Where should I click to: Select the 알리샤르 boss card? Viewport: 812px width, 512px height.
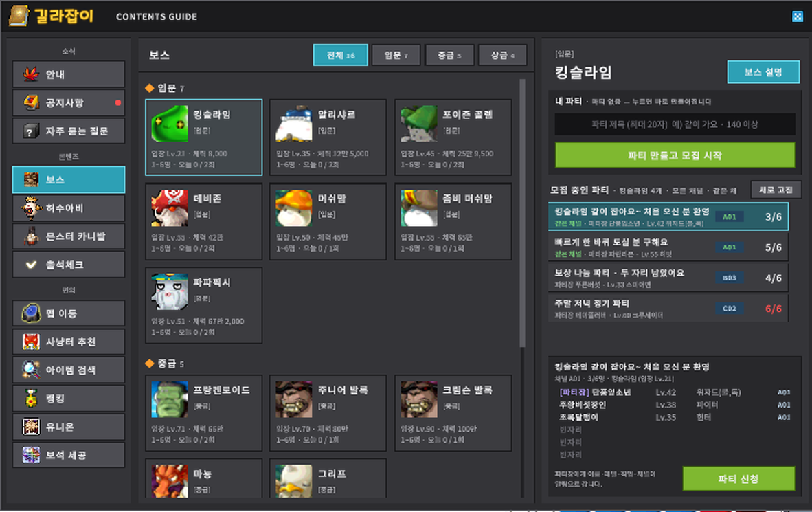328,137
